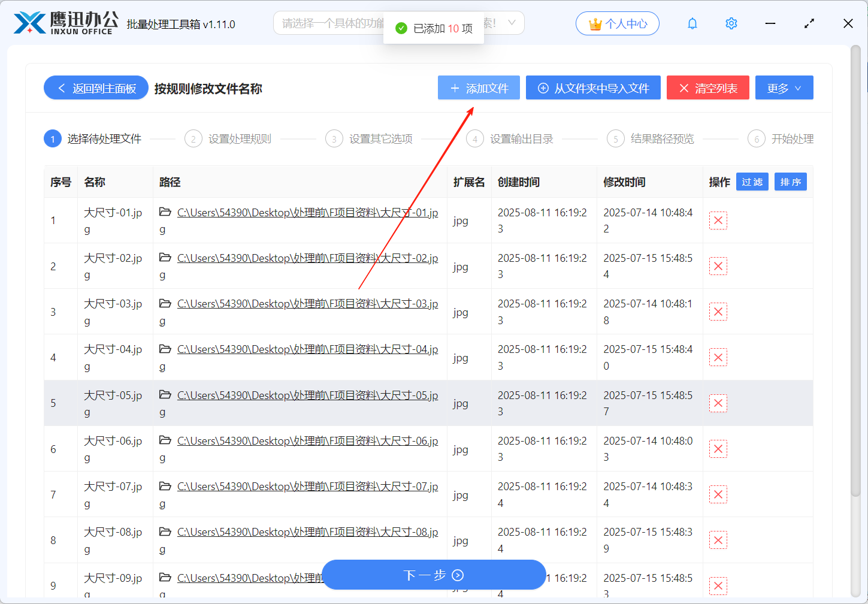Click modified time 2025-07-14 10:48:42
868x604 pixels.
648,221
